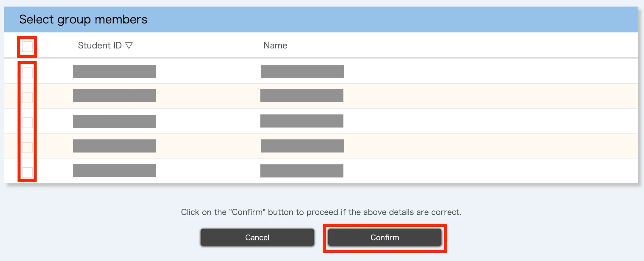Viewport: 644px width, 261px height.
Task: Click the fifth row's Name cell
Action: 302,171
